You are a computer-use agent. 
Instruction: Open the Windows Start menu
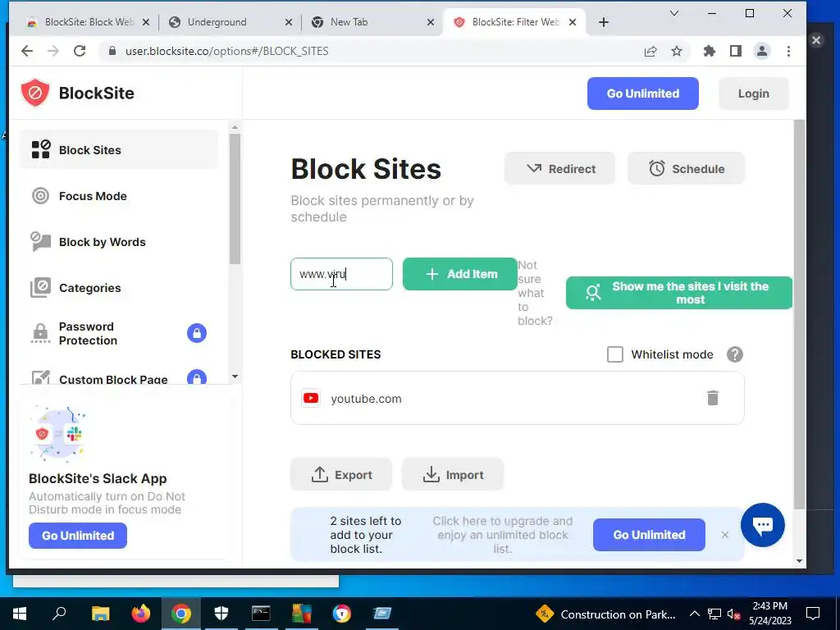pos(20,614)
